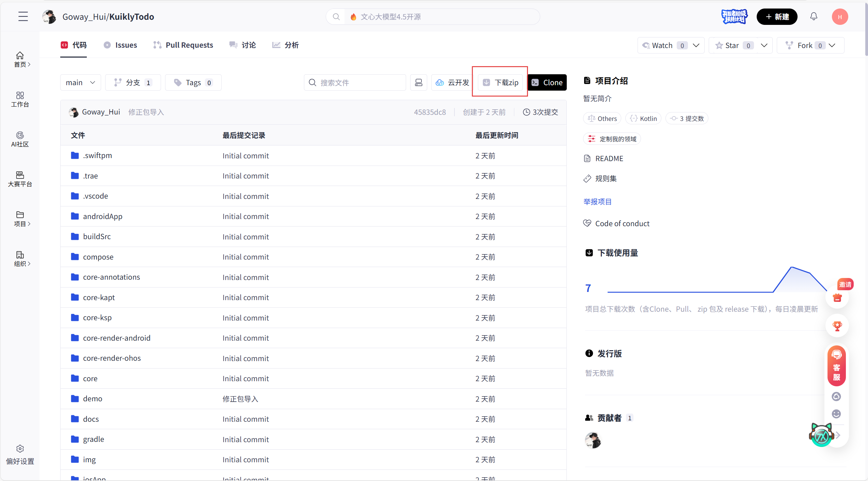The width and height of the screenshot is (868, 481).
Task: Click the notification bell icon
Action: point(814,16)
